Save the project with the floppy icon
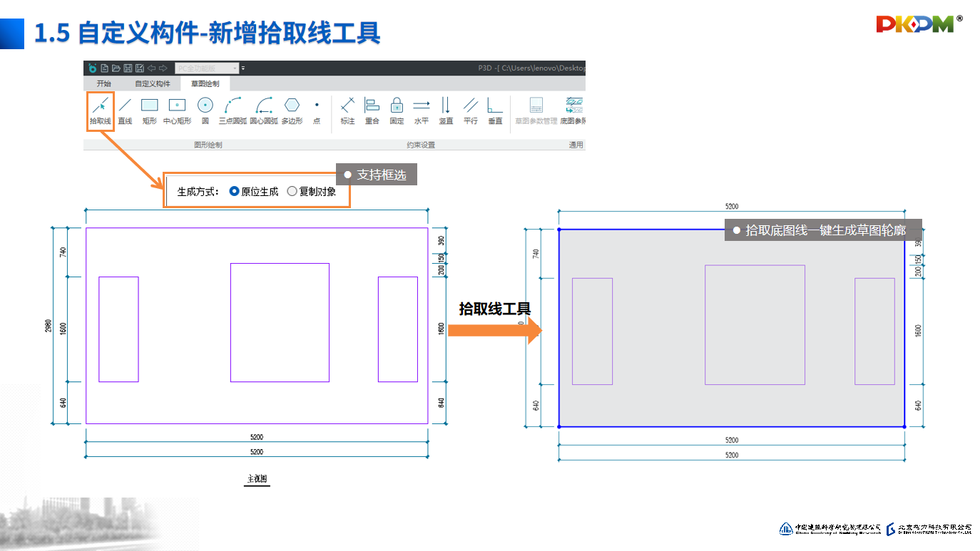Viewport: 980px width, 551px height. (x=128, y=68)
